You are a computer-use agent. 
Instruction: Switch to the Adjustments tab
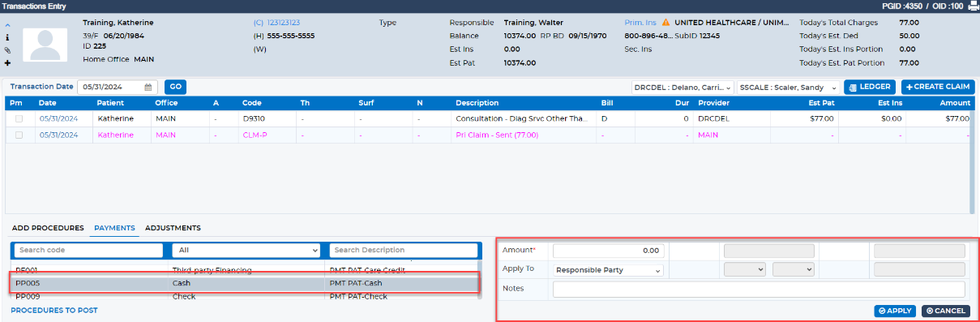point(173,228)
